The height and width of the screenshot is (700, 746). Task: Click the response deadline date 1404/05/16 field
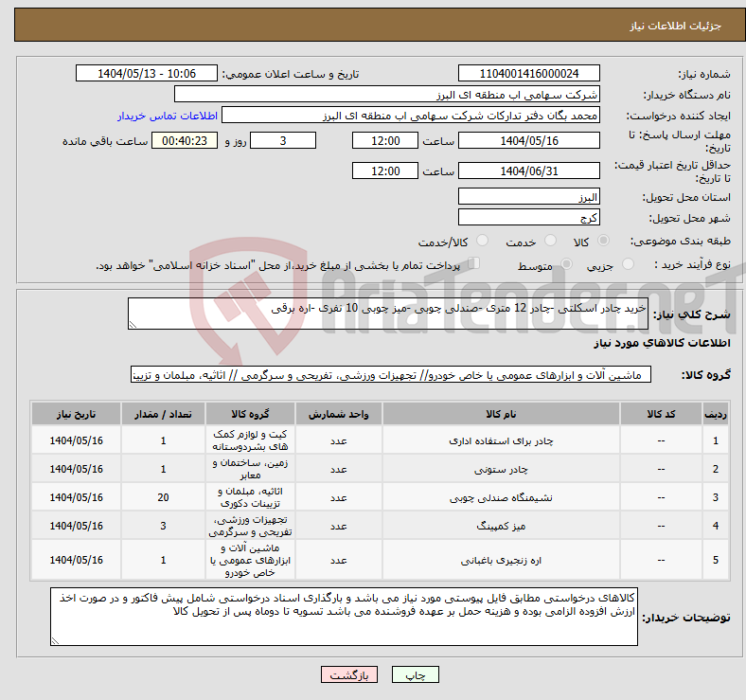point(529,140)
